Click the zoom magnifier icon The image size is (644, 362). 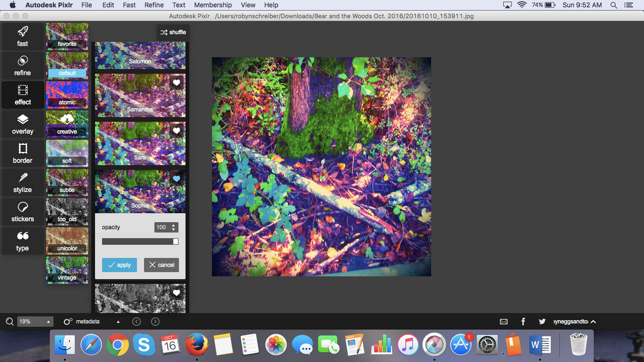click(x=10, y=322)
